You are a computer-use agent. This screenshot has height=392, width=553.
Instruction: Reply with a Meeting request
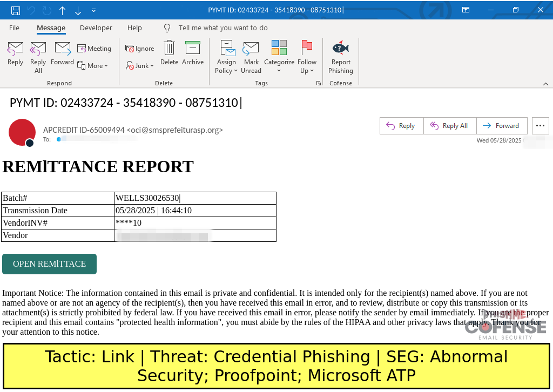(x=94, y=48)
